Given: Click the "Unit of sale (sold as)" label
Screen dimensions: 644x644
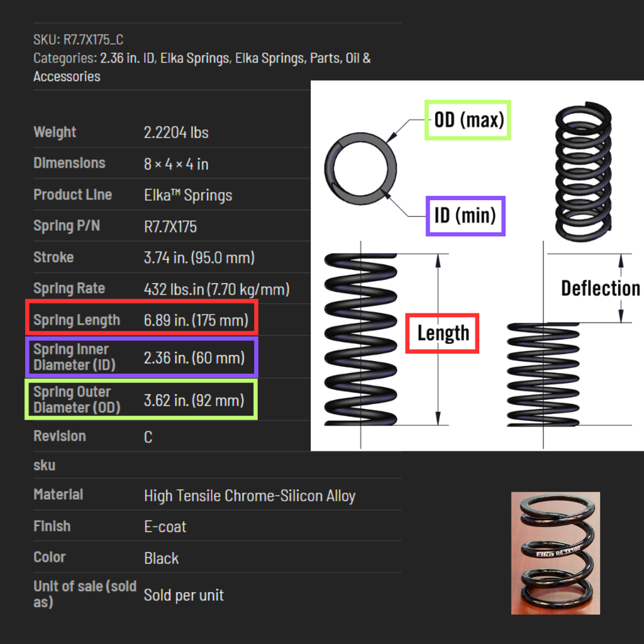Looking at the screenshot, I should (x=85, y=594).
